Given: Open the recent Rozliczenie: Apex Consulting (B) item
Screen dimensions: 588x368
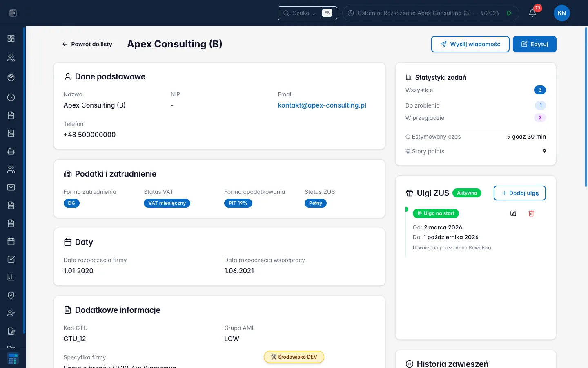Looking at the screenshot, I should click(x=431, y=13).
